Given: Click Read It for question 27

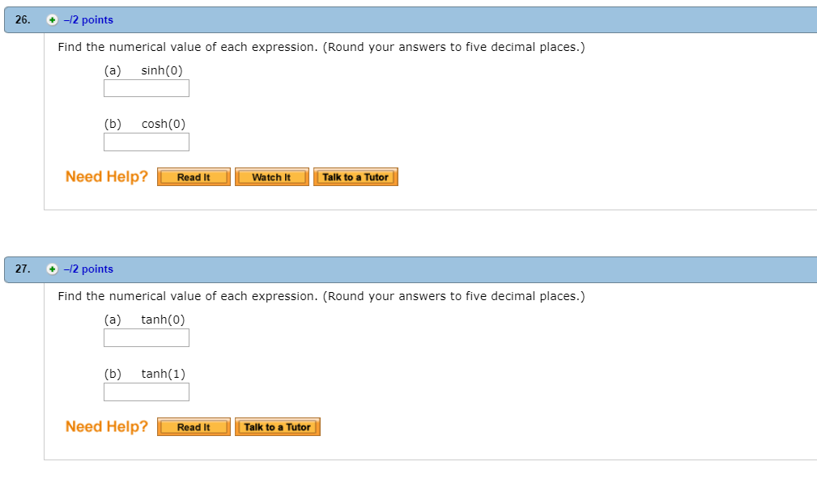Looking at the screenshot, I should pos(194,426).
